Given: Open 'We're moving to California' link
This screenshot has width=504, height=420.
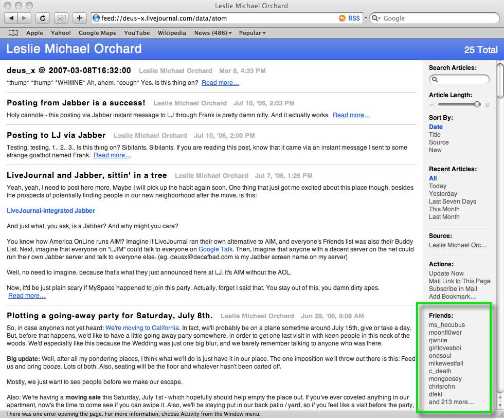Looking at the screenshot, I should 142,328.
